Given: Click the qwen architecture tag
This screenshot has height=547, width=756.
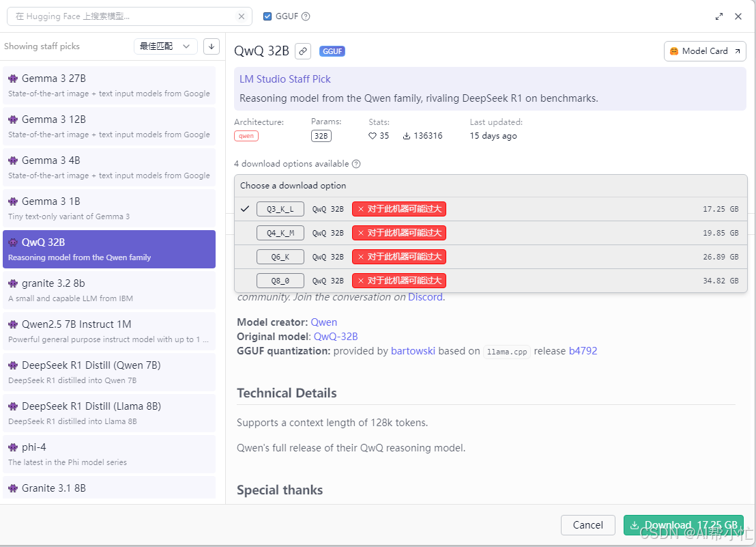Looking at the screenshot, I should coord(246,136).
